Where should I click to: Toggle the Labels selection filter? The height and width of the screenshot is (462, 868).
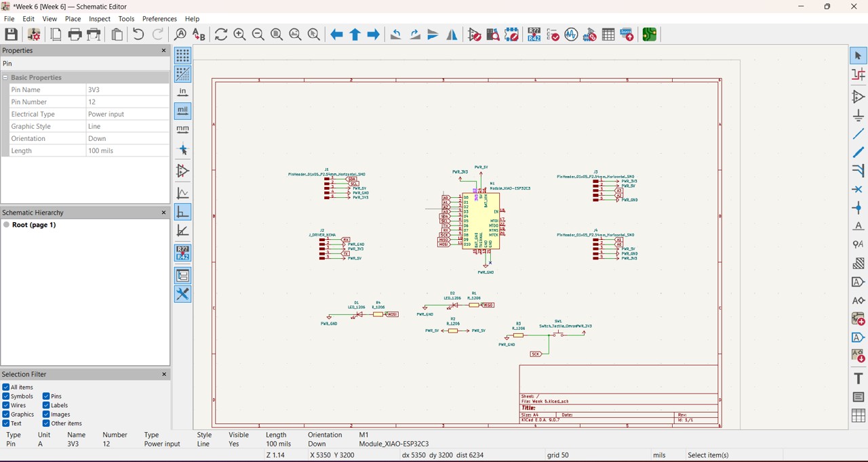click(x=46, y=405)
